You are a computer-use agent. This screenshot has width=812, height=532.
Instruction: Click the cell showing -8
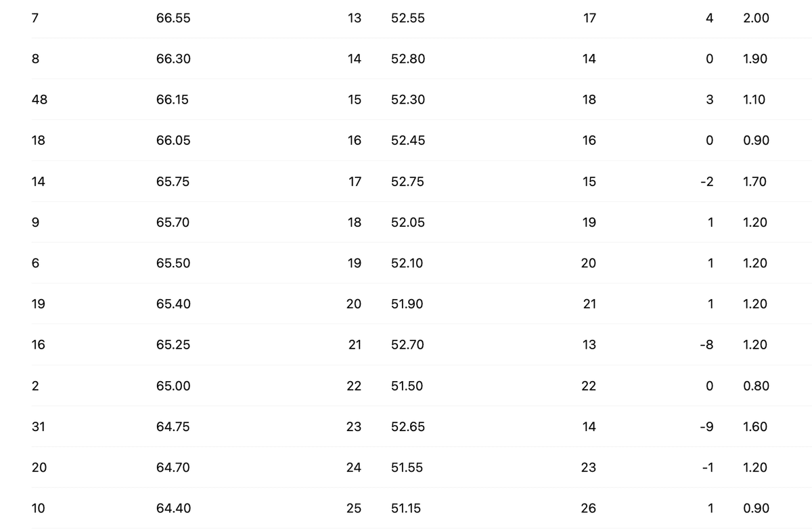(706, 345)
